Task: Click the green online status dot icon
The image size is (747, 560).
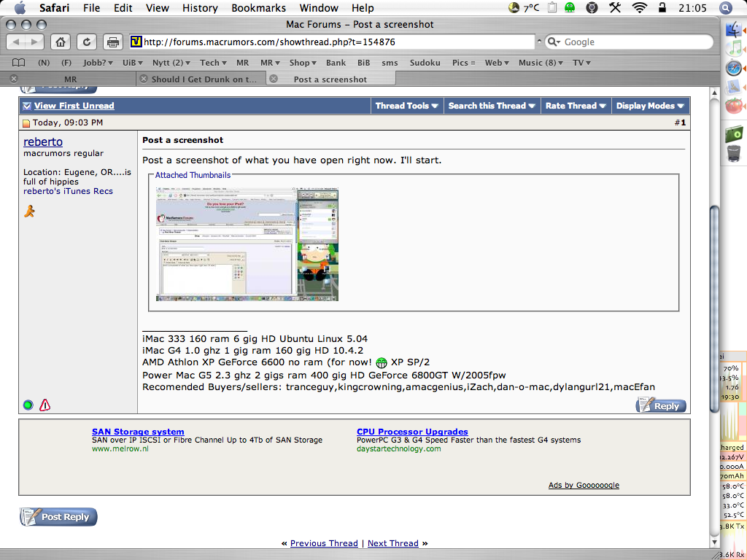Action: tap(28, 405)
